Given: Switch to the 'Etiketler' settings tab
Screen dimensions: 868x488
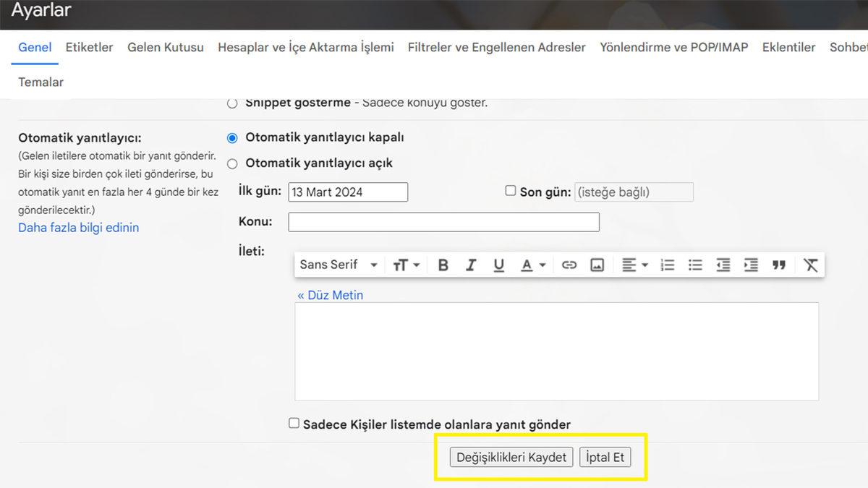Looking at the screenshot, I should click(x=89, y=47).
